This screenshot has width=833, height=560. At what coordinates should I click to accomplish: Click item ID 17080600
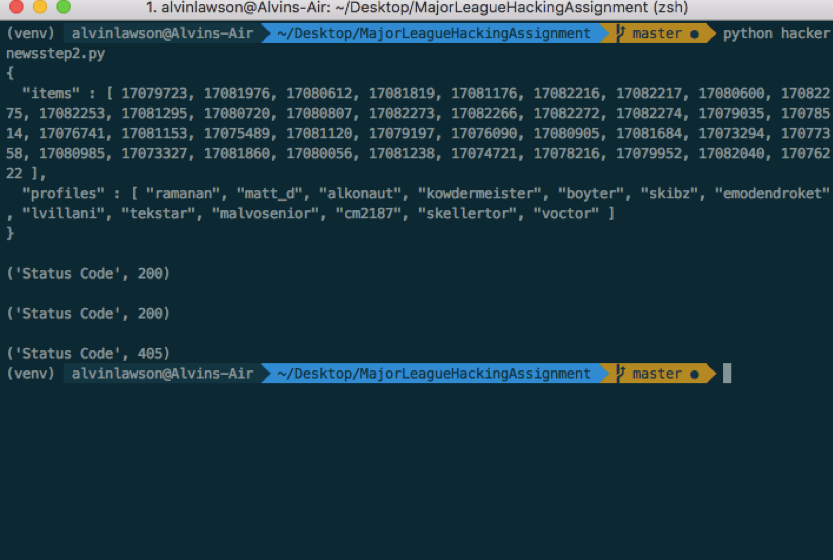(x=731, y=94)
